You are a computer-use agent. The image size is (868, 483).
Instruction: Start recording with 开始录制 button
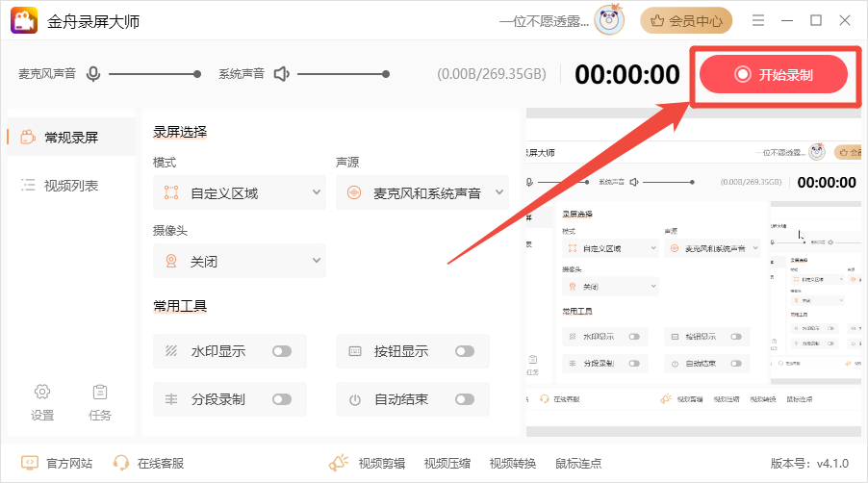774,74
